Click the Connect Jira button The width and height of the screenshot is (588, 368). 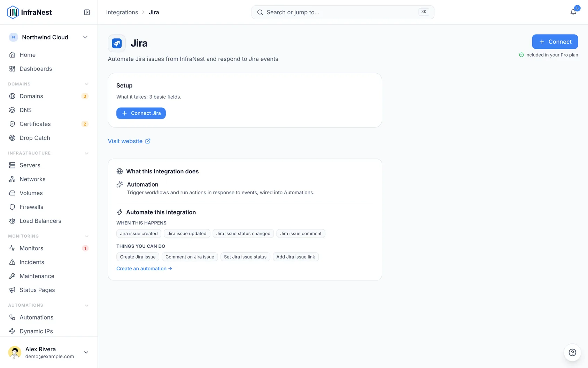tap(141, 113)
